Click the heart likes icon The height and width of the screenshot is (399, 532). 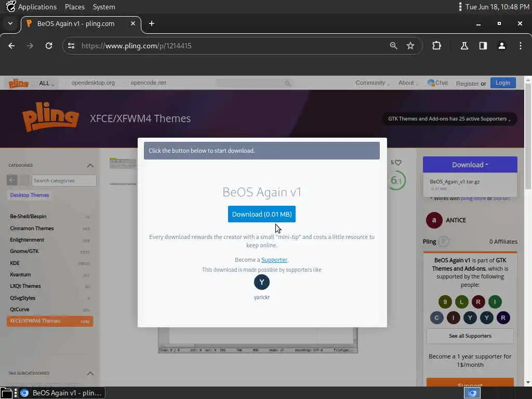coord(398,163)
